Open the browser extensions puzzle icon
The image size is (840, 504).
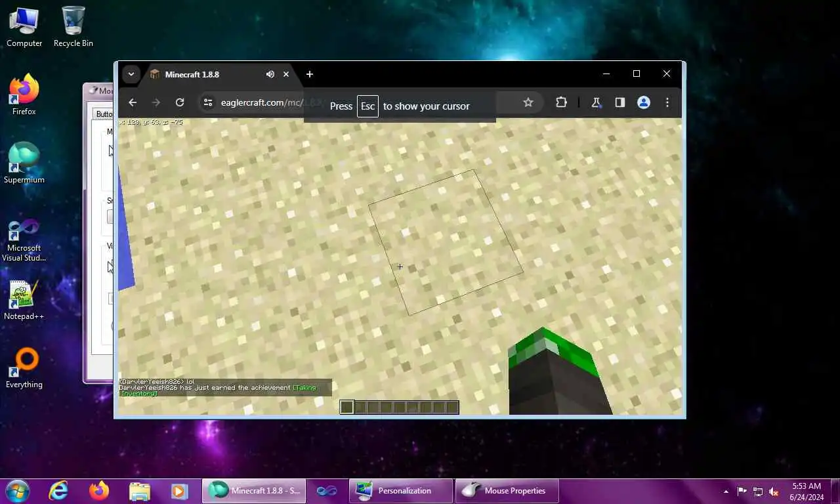561,102
